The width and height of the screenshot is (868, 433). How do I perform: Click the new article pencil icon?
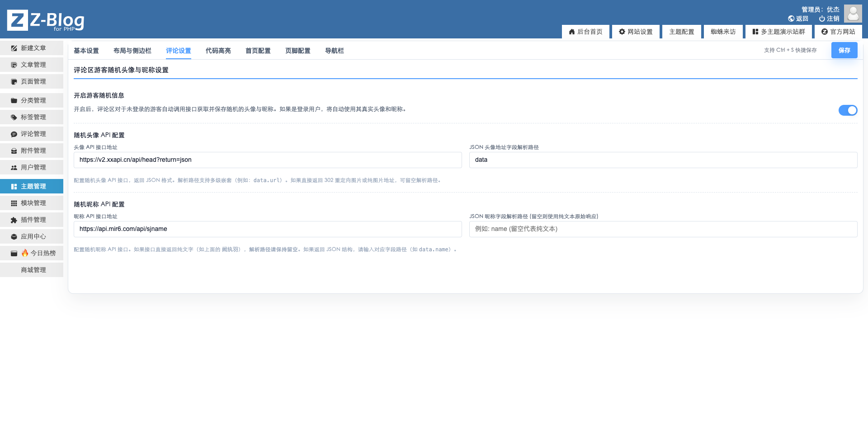click(14, 48)
